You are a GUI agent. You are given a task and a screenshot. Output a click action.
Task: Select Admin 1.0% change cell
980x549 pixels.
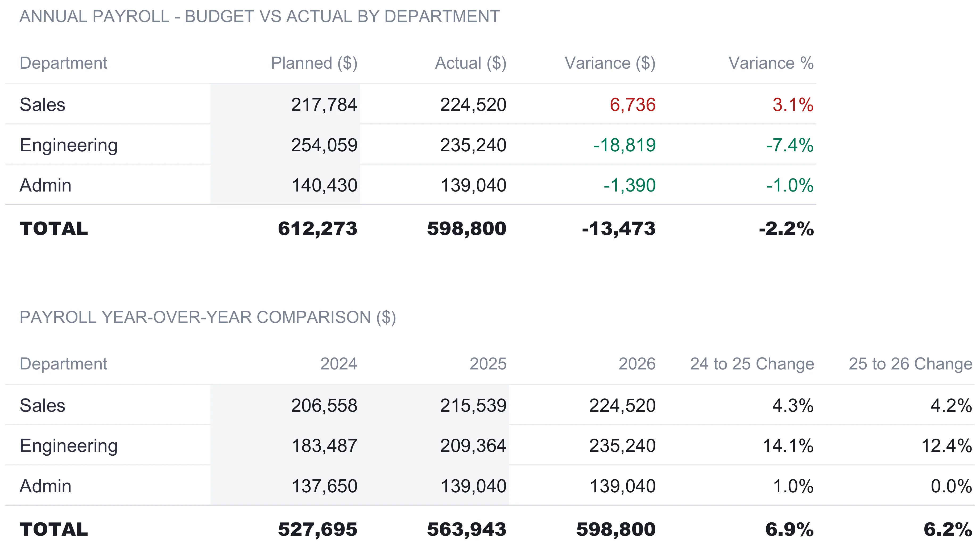[x=793, y=486]
